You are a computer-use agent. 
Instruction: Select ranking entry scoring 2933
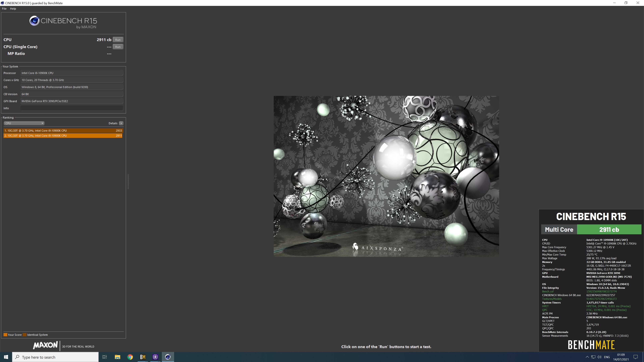pos(63,130)
